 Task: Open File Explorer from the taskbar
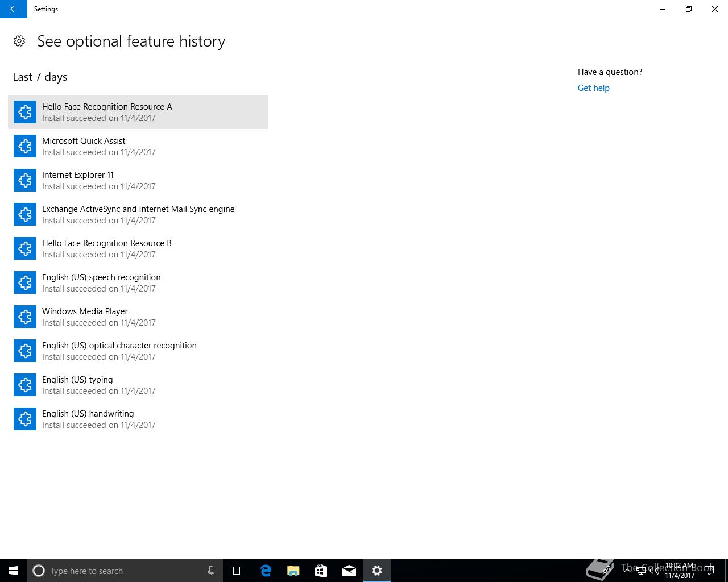pos(293,571)
